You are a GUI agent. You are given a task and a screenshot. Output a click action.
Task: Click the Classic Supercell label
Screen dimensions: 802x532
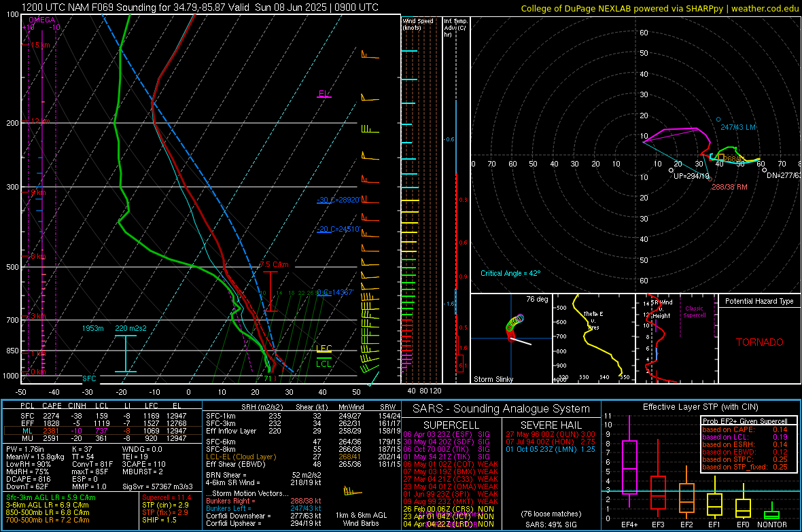click(694, 312)
